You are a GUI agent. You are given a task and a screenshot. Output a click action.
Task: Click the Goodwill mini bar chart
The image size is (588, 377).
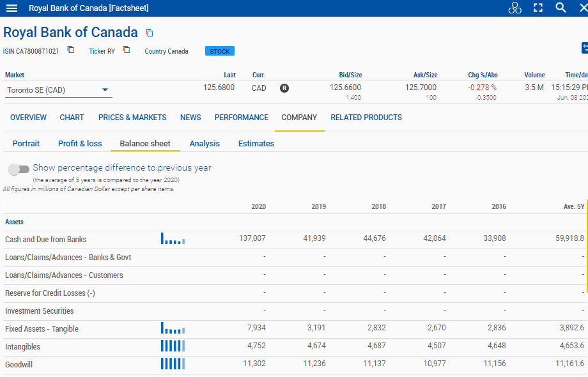(173, 364)
